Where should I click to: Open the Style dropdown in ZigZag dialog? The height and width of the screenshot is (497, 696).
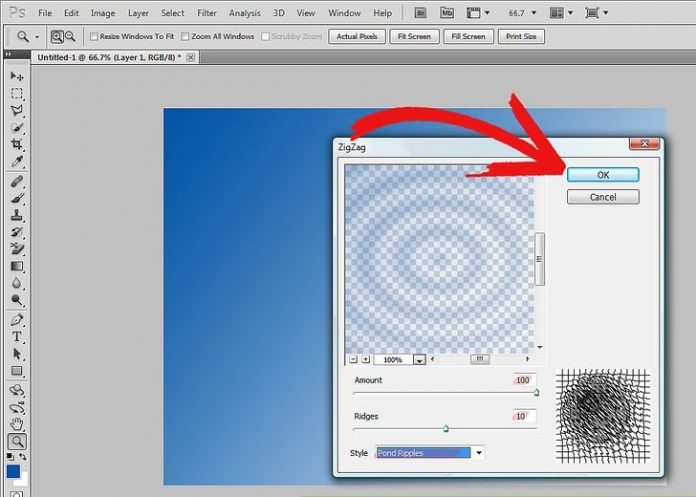478,453
